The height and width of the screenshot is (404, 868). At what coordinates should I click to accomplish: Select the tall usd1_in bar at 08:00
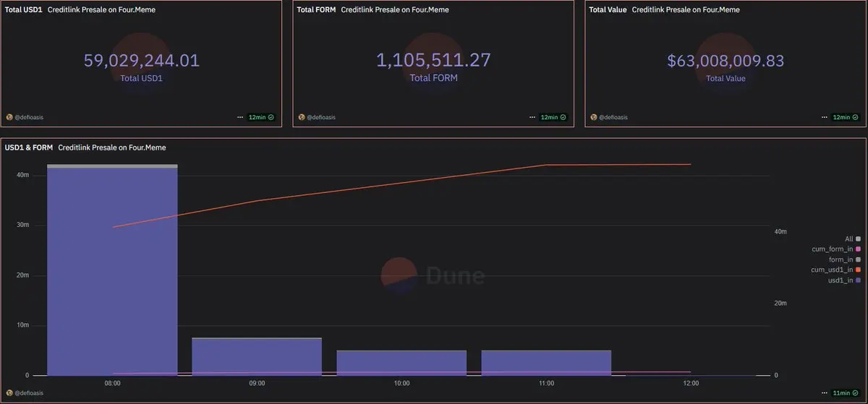[112, 271]
